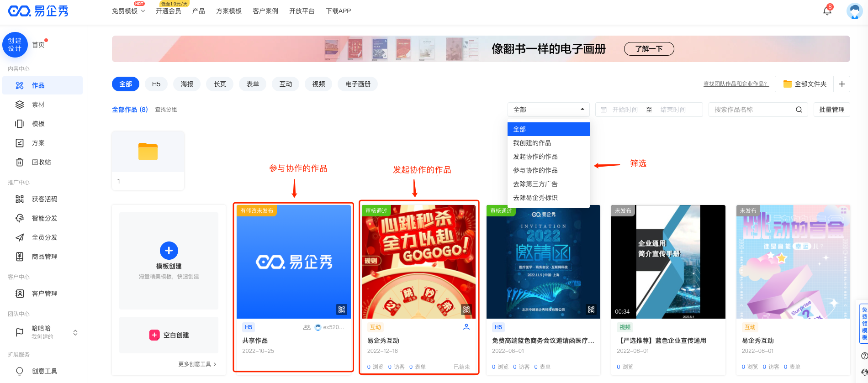Switch to the 视频 category tab
This screenshot has height=383, width=868.
point(318,84)
